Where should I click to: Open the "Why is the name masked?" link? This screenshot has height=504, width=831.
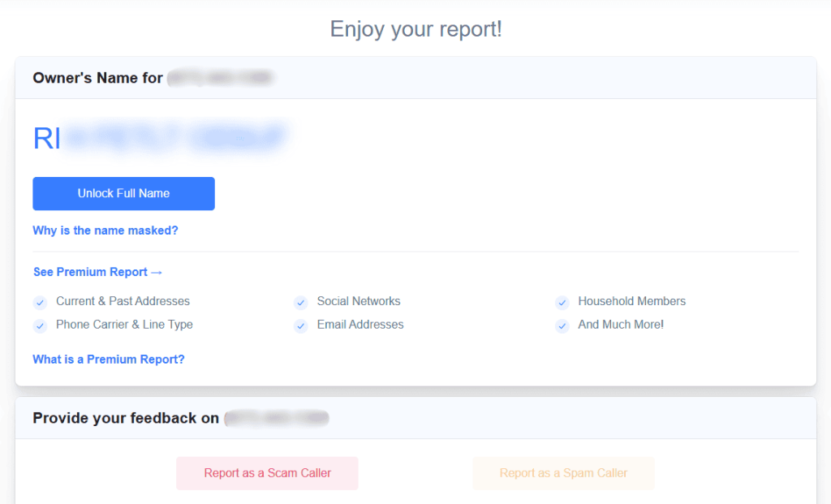pyautogui.click(x=105, y=230)
